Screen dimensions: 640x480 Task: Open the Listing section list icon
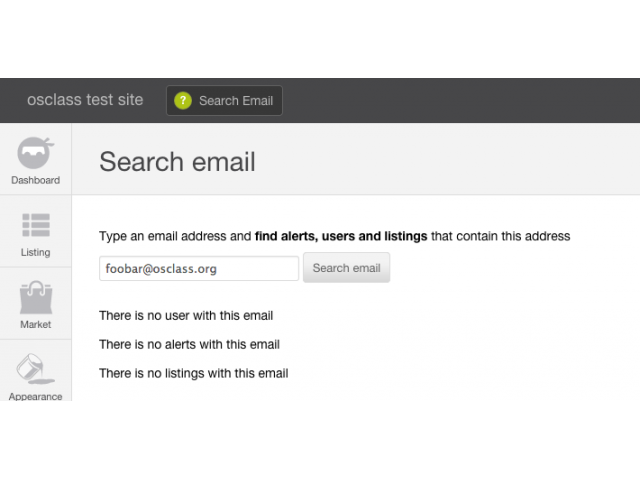coord(36,225)
